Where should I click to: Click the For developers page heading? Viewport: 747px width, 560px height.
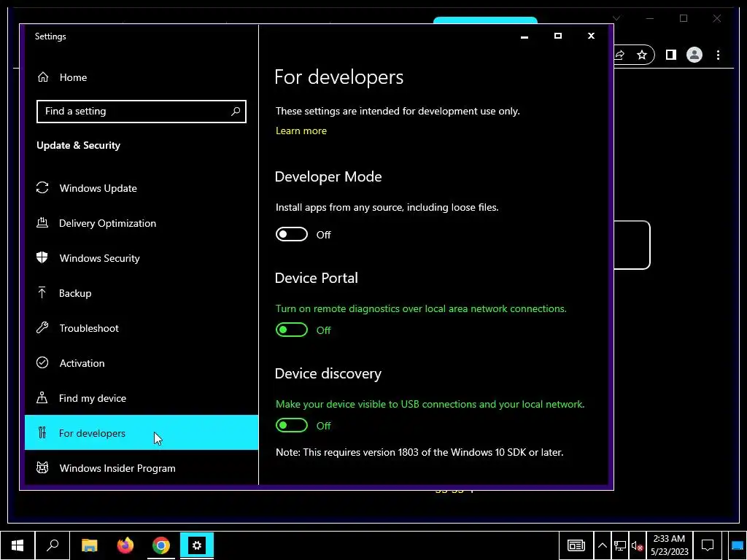(x=338, y=77)
